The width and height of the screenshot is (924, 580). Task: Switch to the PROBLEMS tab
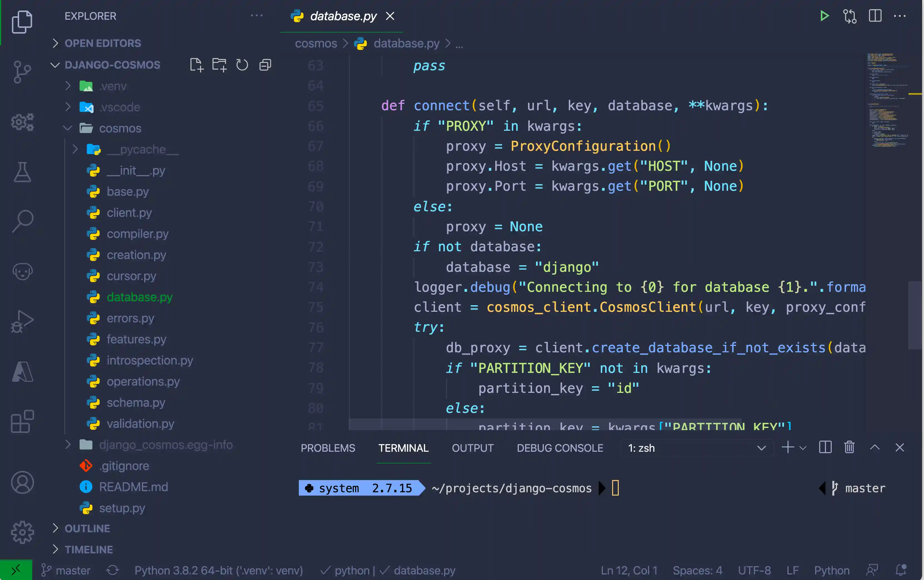pos(328,448)
